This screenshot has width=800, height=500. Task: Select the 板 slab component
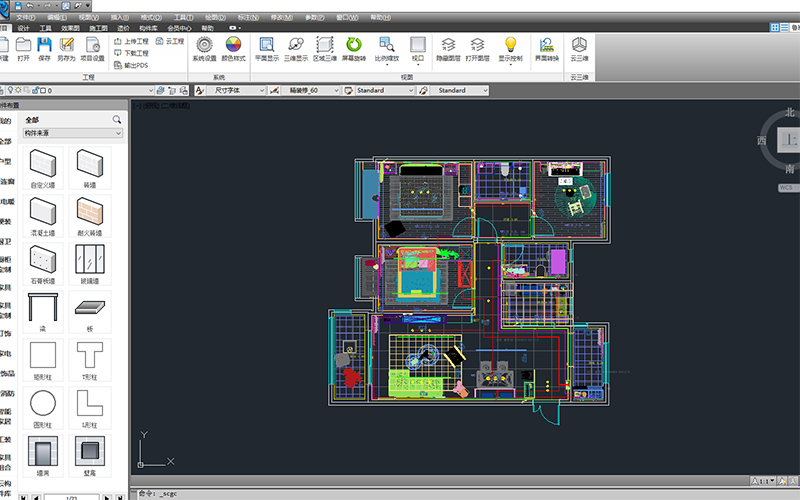90,312
